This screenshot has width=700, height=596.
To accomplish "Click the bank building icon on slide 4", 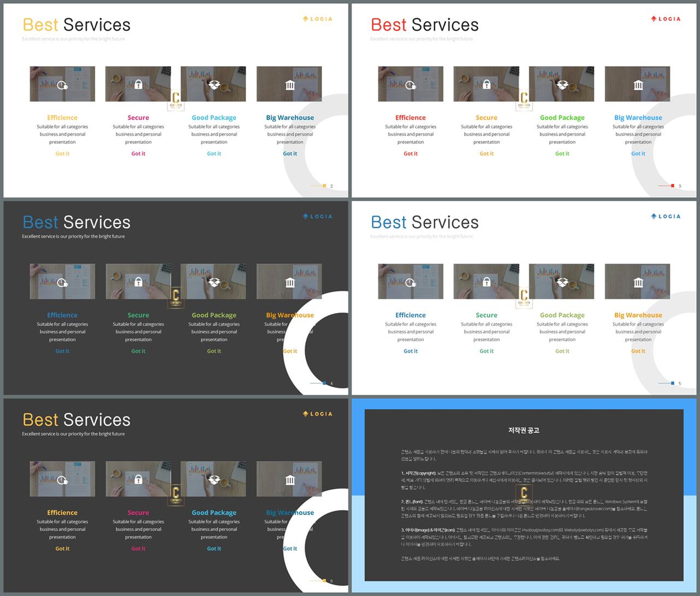I will click(290, 282).
